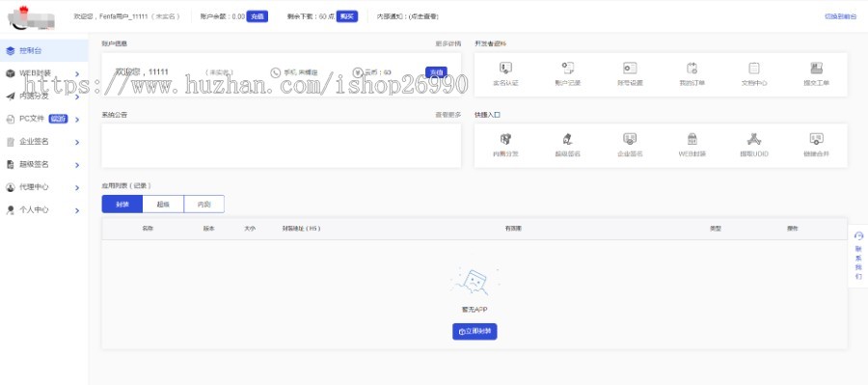This screenshot has width=868, height=385.
Task: Click the 暂无APP empty-state text
Action: pos(475,310)
